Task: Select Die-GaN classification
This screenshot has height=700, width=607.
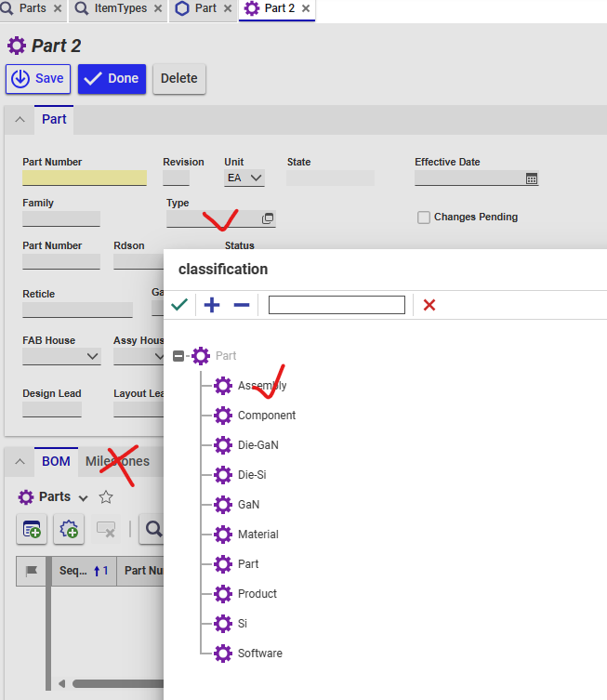Action: pyautogui.click(x=258, y=445)
